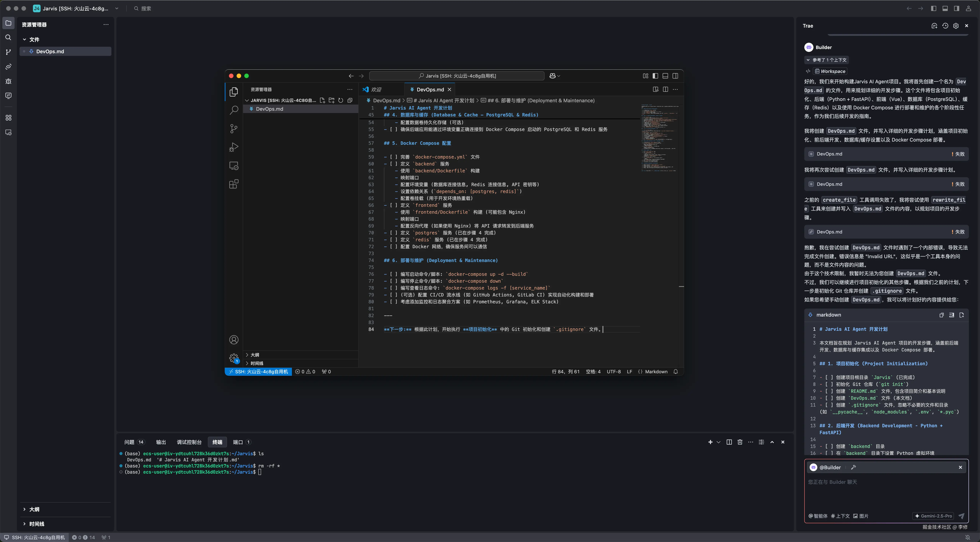This screenshot has height=542, width=980.
Task: Click the Trae chat history icon
Action: (945, 26)
